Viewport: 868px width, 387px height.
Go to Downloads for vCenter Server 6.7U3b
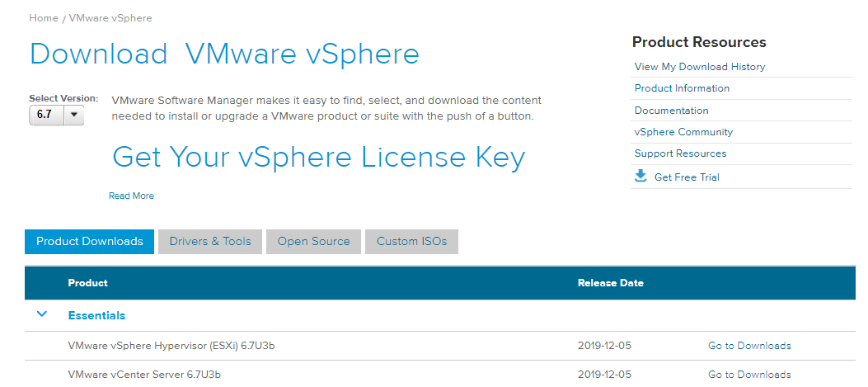[749, 375]
